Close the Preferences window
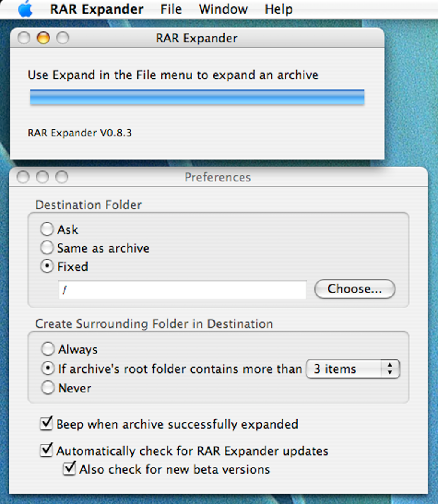438x504 pixels. coord(23,177)
